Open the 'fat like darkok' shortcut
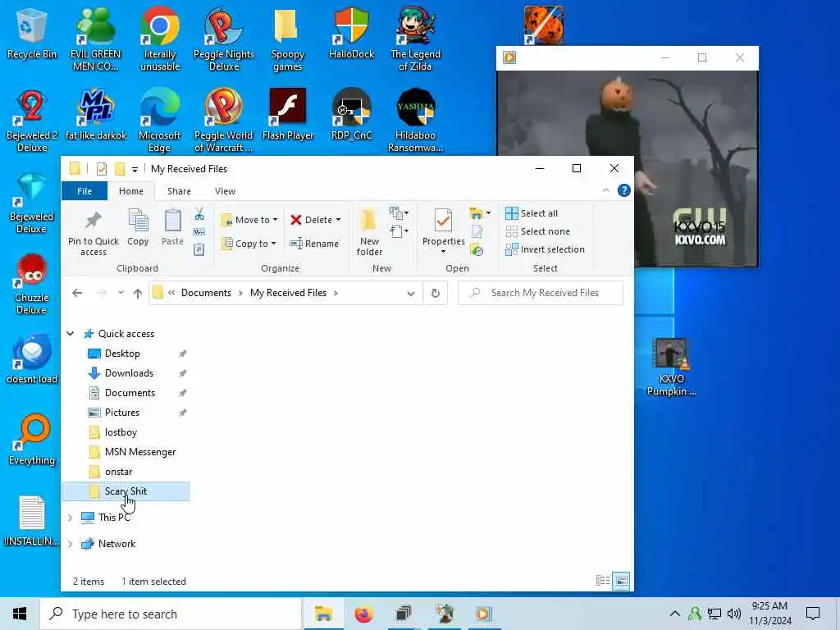The image size is (840, 630). (95, 113)
